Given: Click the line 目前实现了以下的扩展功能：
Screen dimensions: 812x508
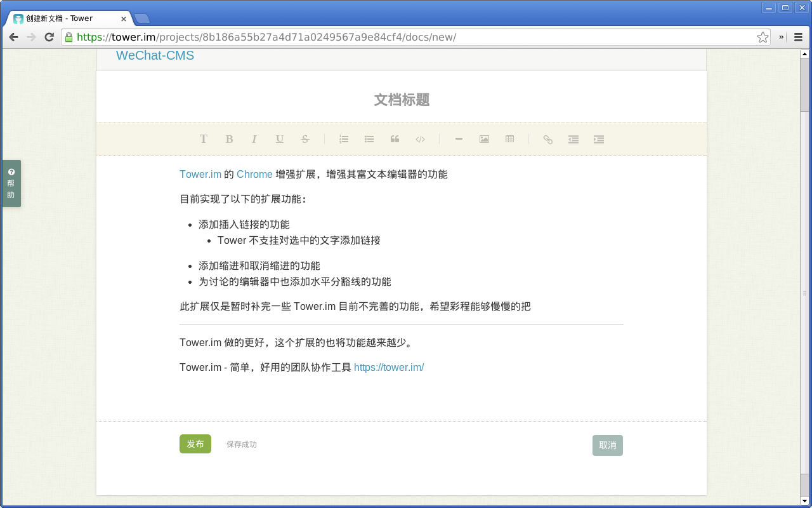Looking at the screenshot, I should pos(244,199).
